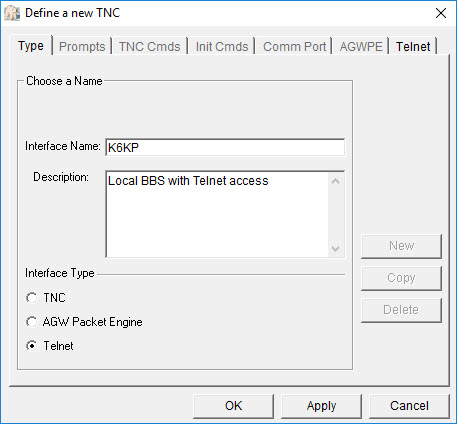
Task: Switch to the Comm Port tab
Action: coord(294,46)
